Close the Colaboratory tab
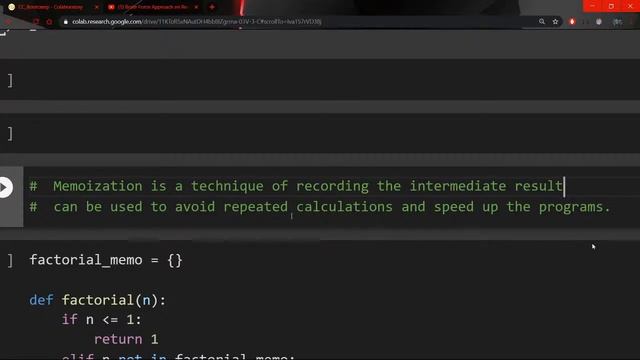The width and height of the screenshot is (640, 360). point(97,7)
